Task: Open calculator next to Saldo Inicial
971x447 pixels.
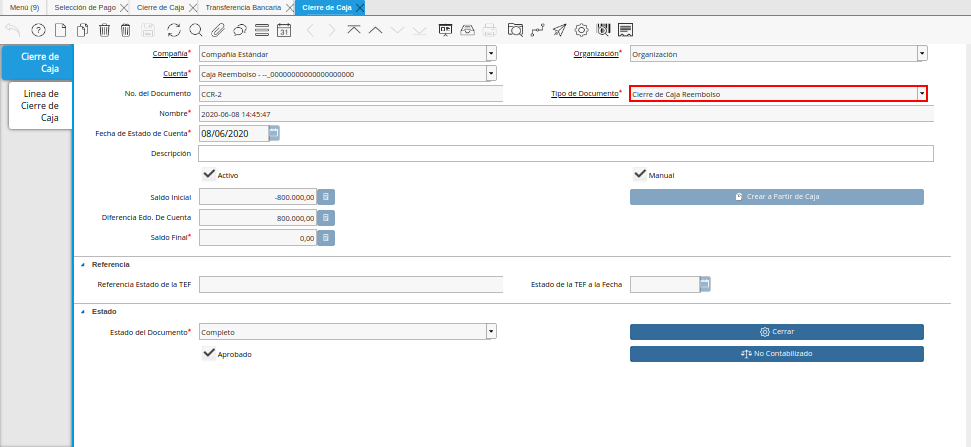Action: pyautogui.click(x=326, y=197)
